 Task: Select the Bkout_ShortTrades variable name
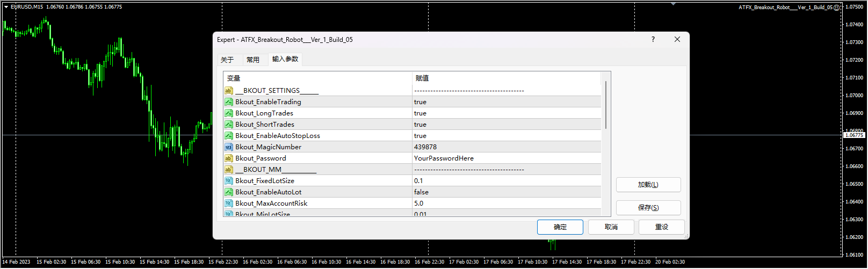pyautogui.click(x=265, y=125)
